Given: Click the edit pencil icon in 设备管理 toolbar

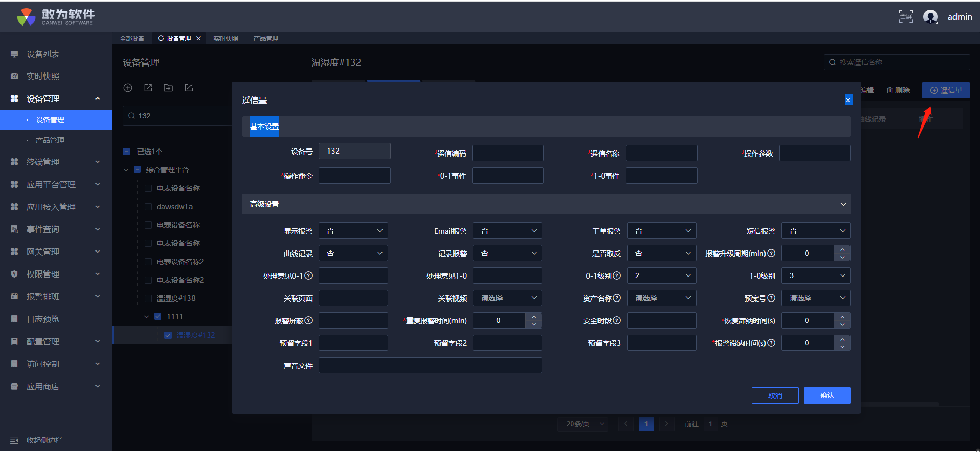Looking at the screenshot, I should coord(188,88).
